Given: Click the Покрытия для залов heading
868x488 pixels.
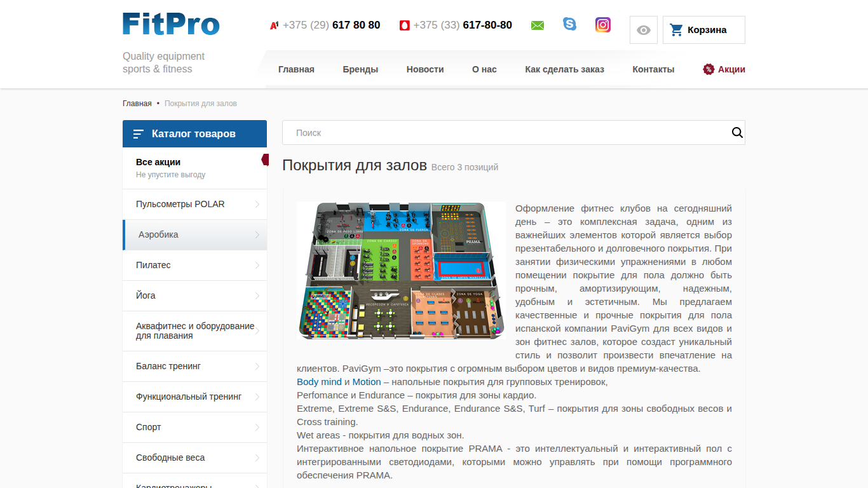Looking at the screenshot, I should click(355, 165).
